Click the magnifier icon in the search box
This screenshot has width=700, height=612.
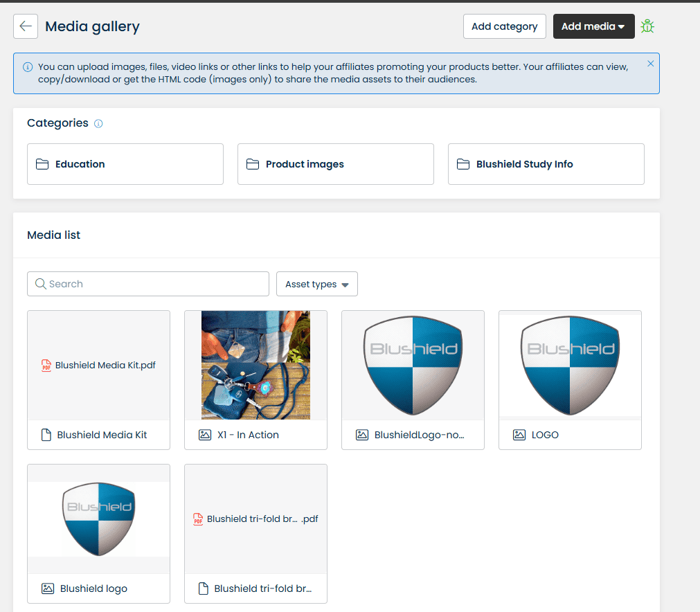[41, 284]
